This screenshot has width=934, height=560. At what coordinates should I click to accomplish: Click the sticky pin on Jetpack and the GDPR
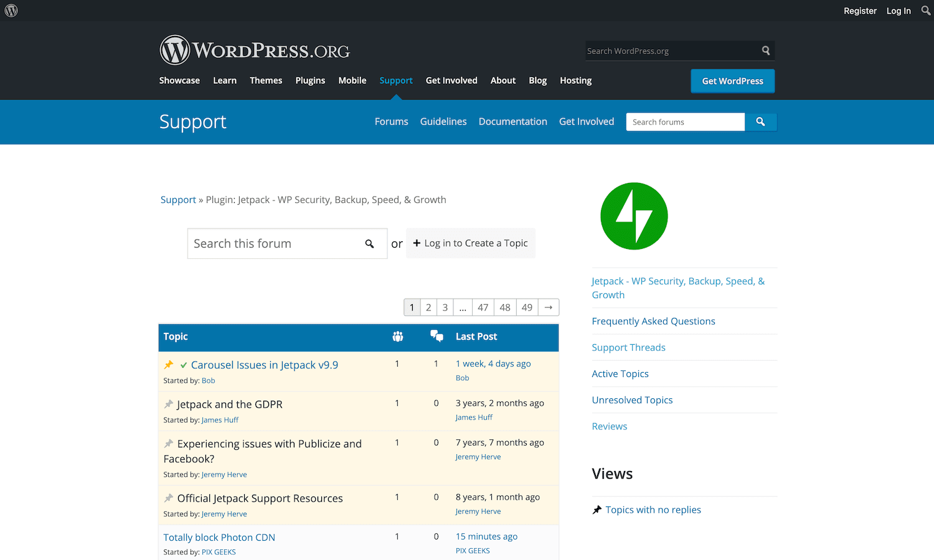coord(168,403)
